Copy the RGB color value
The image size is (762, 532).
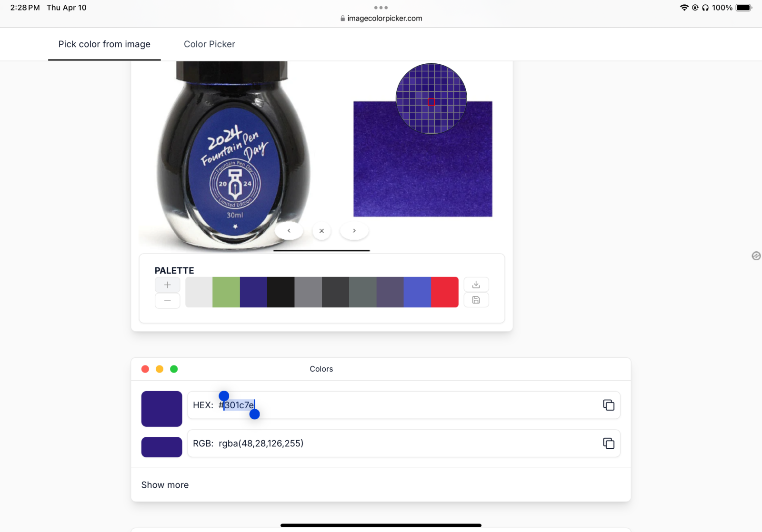click(608, 443)
